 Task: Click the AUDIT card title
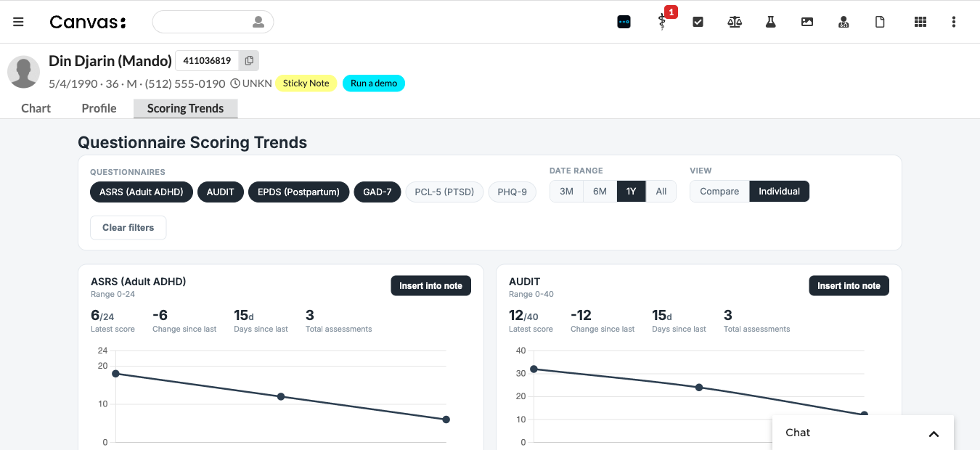click(525, 282)
